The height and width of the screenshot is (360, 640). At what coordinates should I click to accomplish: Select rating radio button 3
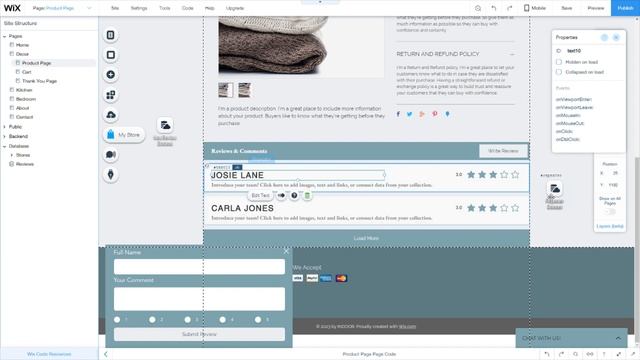[187, 320]
